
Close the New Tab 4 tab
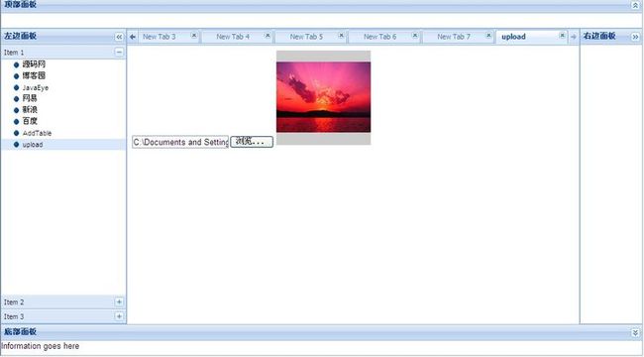point(268,36)
